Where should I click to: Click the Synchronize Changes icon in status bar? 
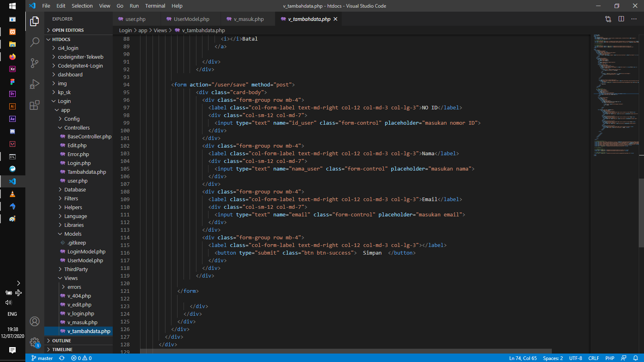62,358
